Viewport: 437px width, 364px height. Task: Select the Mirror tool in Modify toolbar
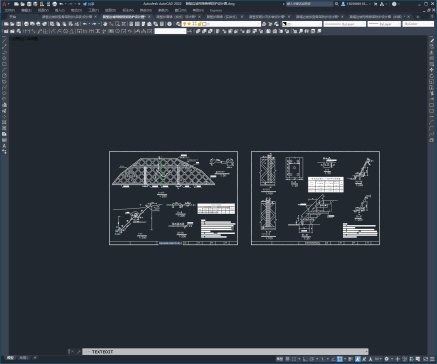coord(432,52)
